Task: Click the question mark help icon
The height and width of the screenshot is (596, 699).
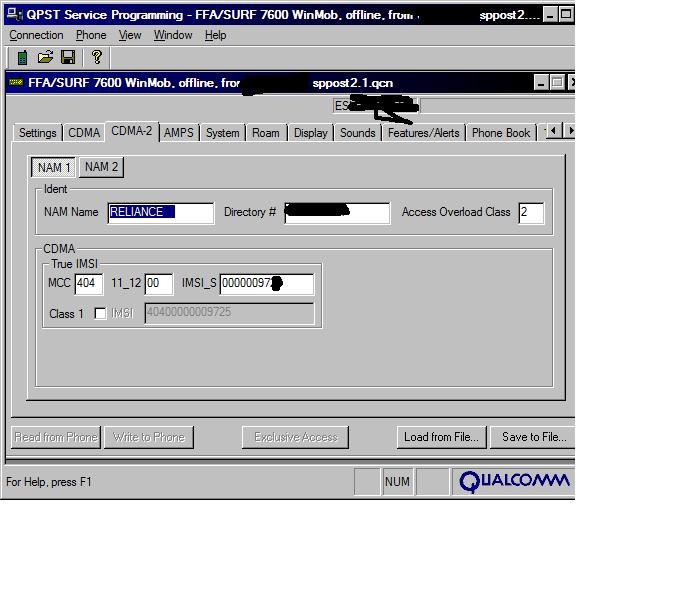Action: tap(96, 58)
